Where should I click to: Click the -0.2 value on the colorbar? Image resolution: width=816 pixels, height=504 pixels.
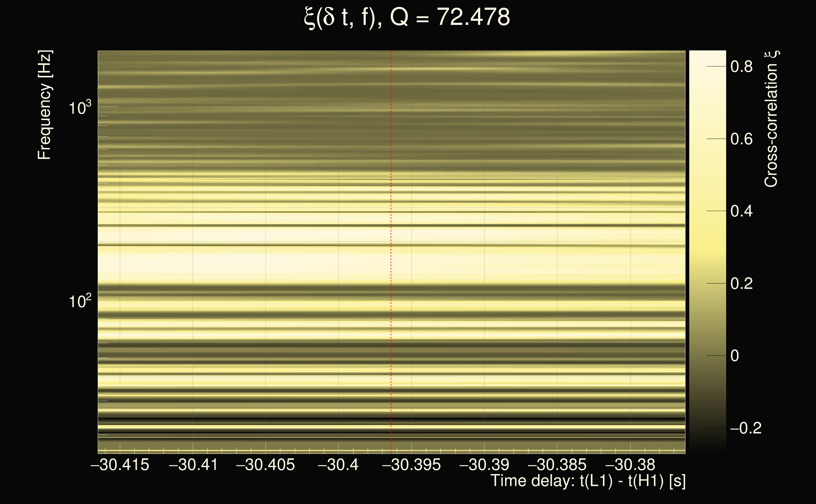[746, 428]
